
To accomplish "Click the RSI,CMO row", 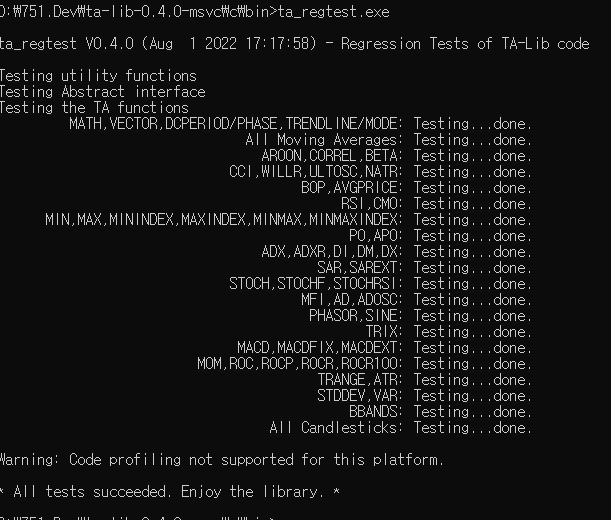I will coord(436,204).
